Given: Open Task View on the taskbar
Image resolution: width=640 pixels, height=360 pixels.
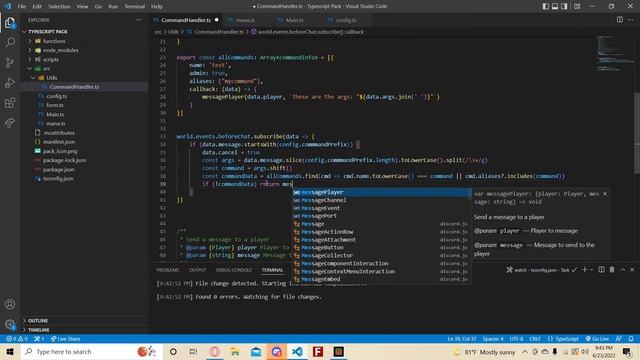Looking at the screenshot, I should (x=193, y=351).
